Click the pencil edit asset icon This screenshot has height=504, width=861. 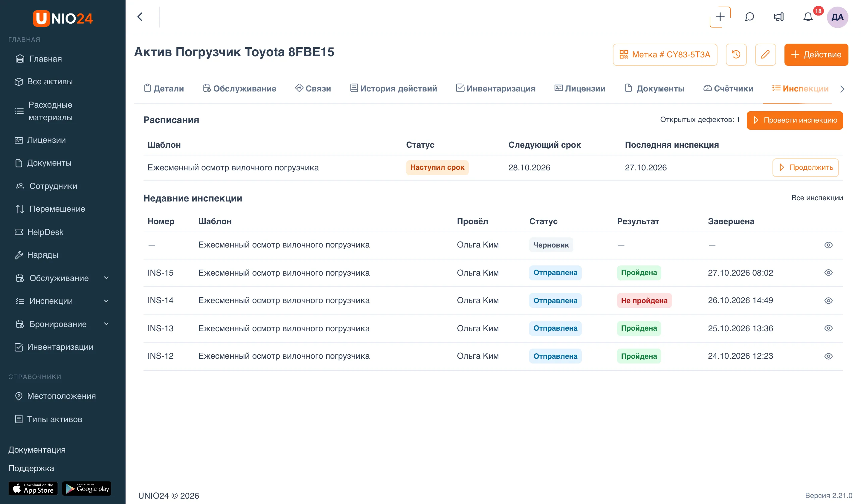[765, 54]
